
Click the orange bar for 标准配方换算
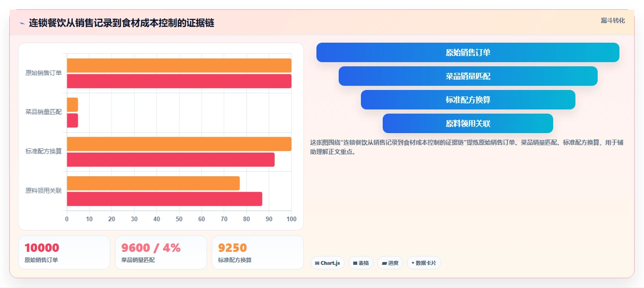click(179, 144)
